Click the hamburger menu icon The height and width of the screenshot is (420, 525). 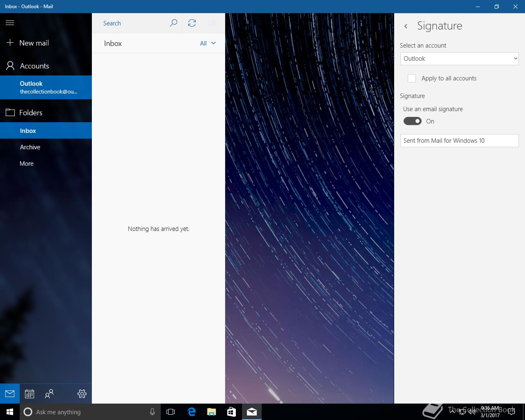[10, 23]
